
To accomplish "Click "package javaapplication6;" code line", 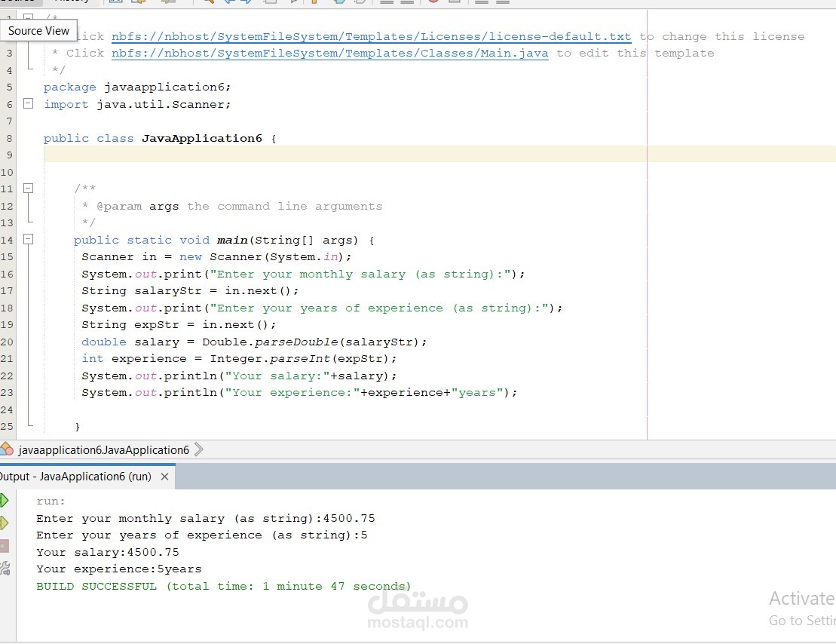I will [x=137, y=87].
